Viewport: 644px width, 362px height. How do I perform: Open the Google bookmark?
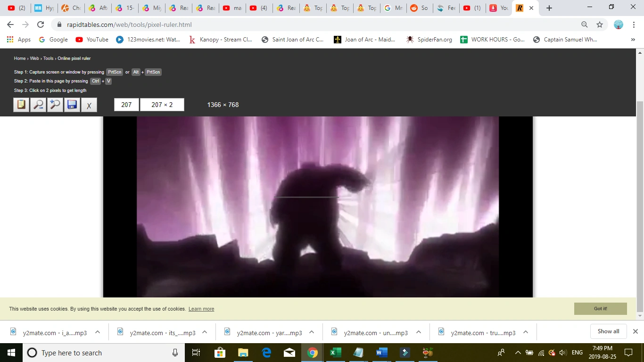(53, 40)
